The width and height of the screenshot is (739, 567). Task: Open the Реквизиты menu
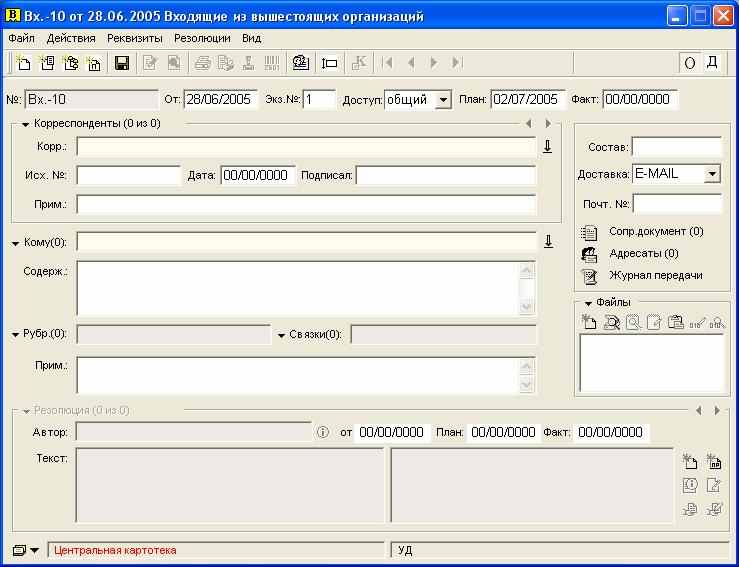pos(135,38)
